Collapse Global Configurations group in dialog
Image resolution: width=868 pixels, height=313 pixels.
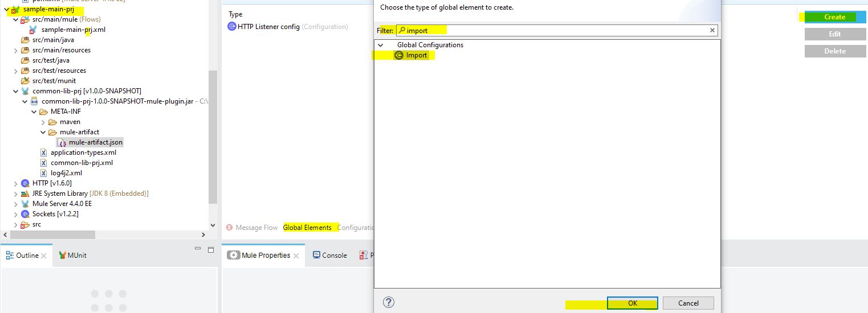tap(381, 45)
